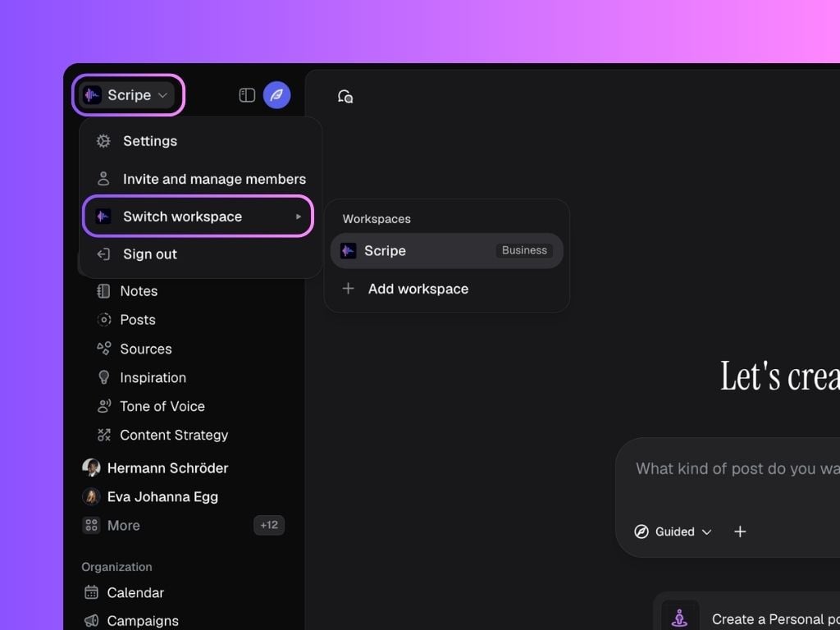
Task: Click the Sign out arrow icon
Action: pos(103,254)
